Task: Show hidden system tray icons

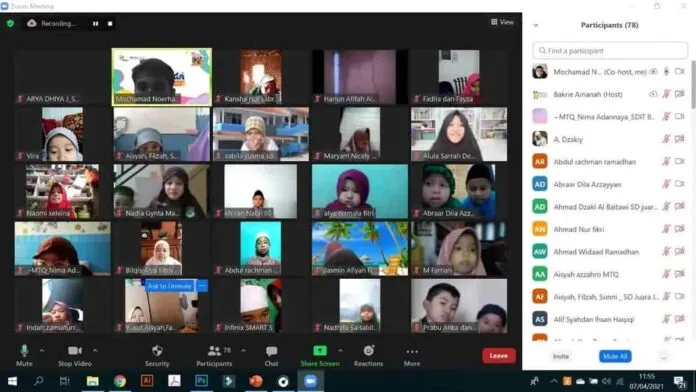Action: pyautogui.click(x=554, y=381)
